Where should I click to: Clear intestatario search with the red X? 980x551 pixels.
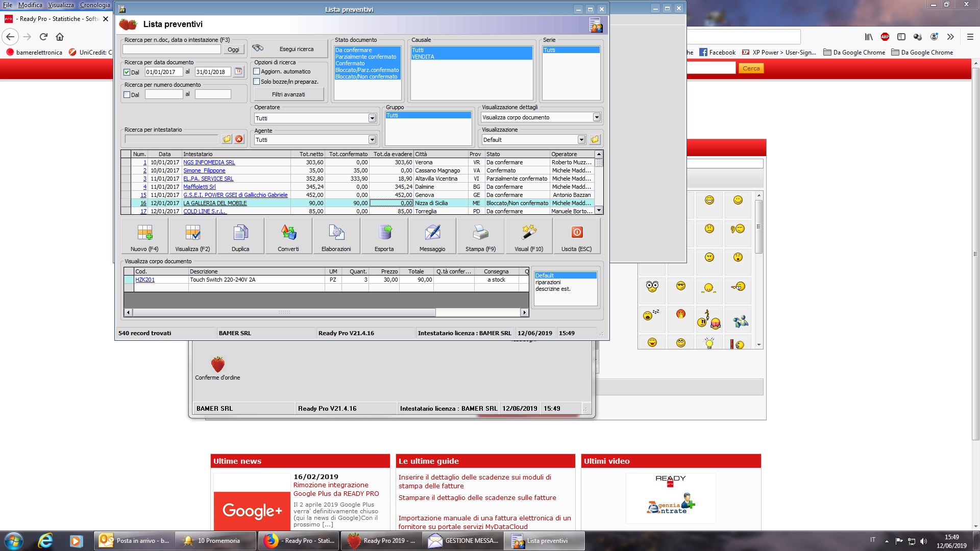tap(239, 139)
